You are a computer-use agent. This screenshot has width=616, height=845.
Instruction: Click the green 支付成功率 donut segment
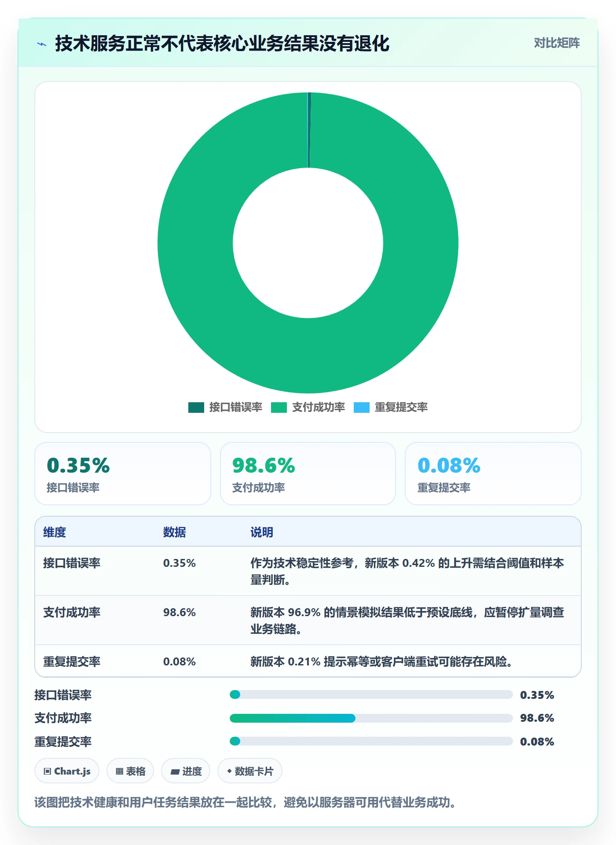click(308, 356)
